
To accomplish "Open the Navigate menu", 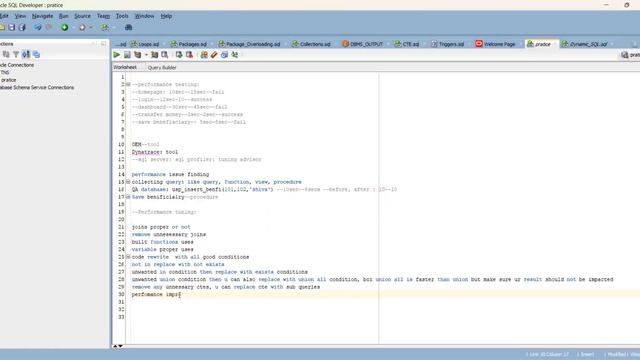I will coord(42,16).
